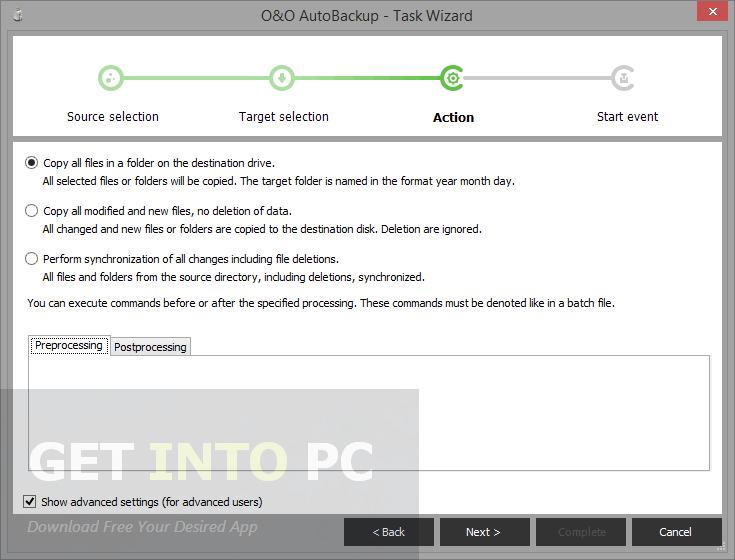Click the app icon in the title bar
Viewport: 735px width, 560px height.
point(18,15)
